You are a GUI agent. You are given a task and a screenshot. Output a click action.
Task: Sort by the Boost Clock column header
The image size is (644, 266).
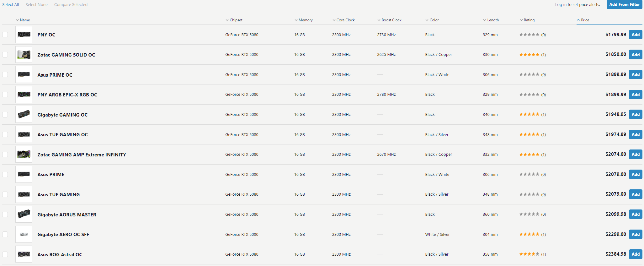coord(391,20)
